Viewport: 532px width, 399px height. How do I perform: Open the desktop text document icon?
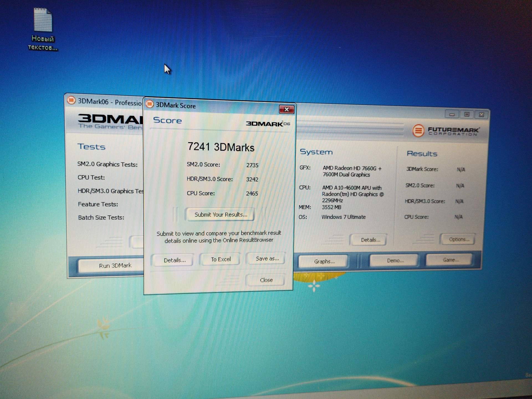pyautogui.click(x=43, y=29)
